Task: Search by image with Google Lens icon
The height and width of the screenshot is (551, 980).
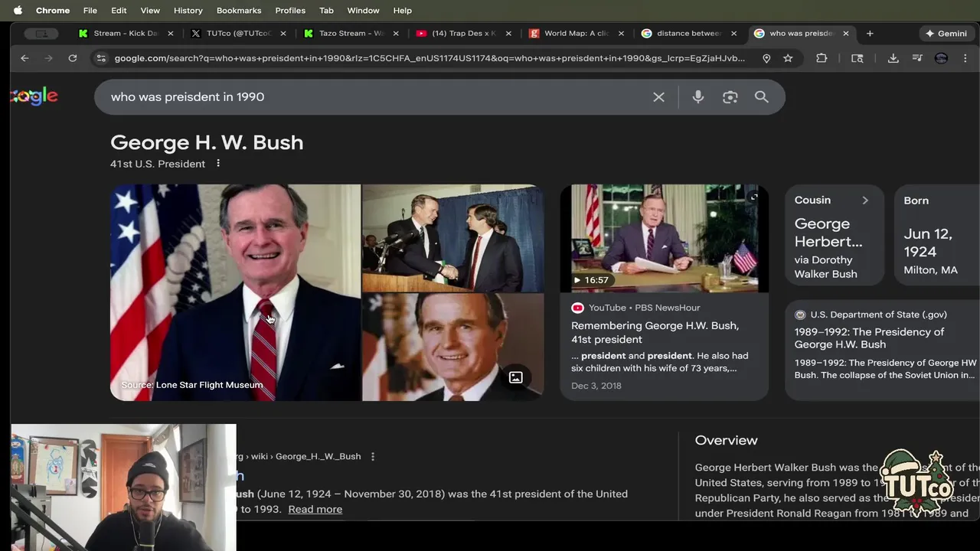Action: pos(730,97)
